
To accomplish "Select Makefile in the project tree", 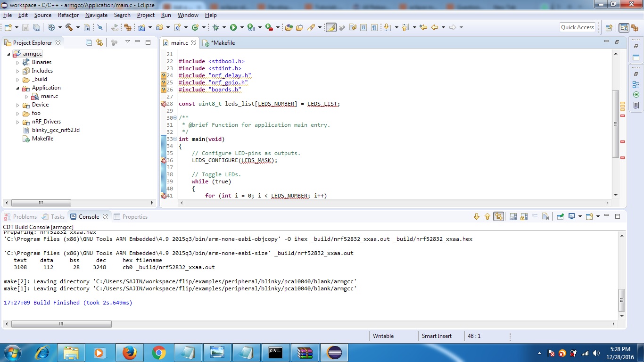I will pyautogui.click(x=38, y=139).
